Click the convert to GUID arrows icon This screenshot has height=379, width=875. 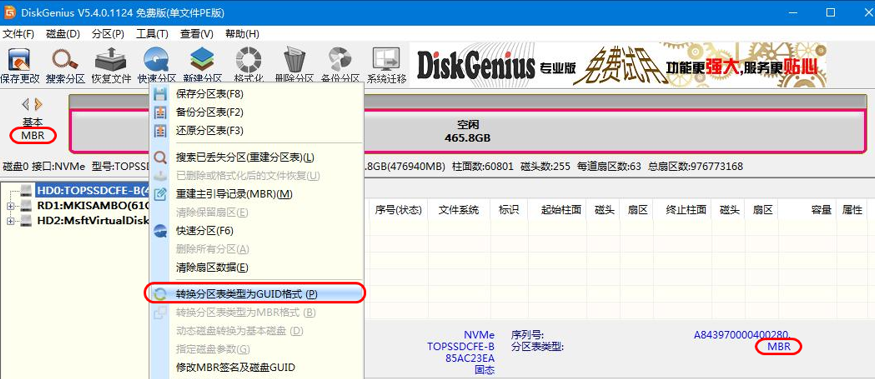[160, 294]
